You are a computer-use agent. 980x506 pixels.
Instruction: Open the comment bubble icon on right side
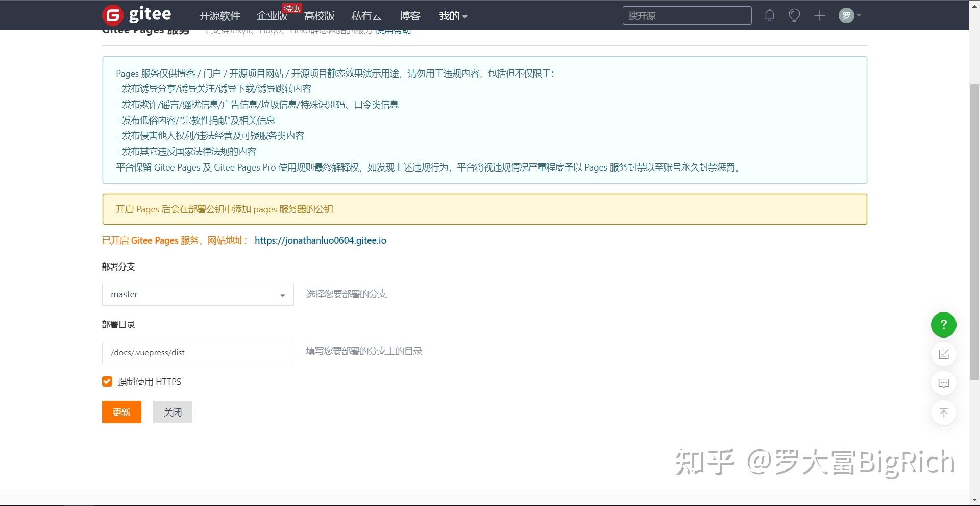tap(943, 383)
